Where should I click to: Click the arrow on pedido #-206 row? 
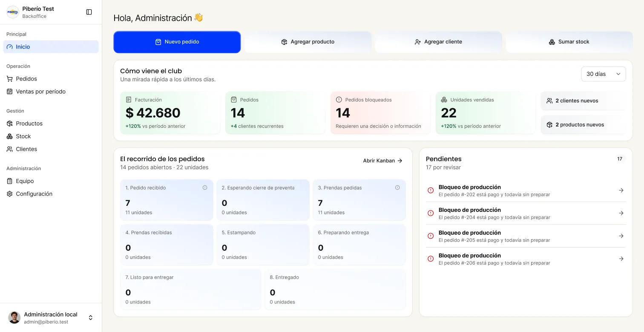point(621,259)
